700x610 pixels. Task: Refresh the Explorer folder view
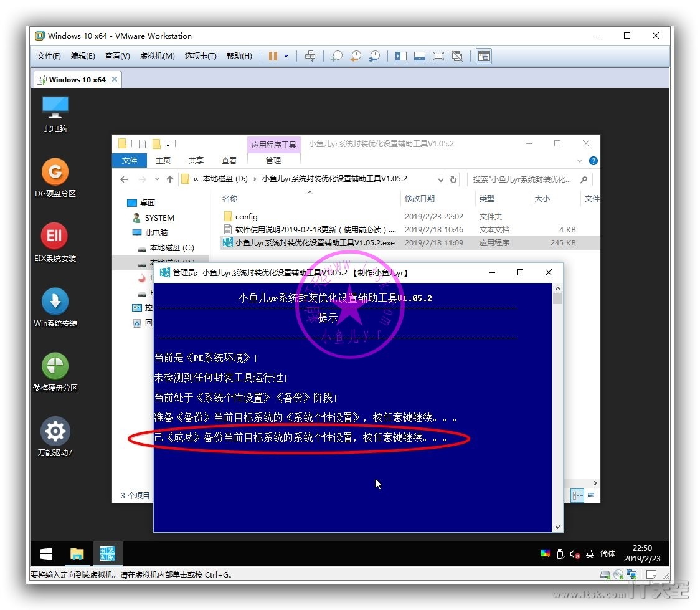coord(453,179)
